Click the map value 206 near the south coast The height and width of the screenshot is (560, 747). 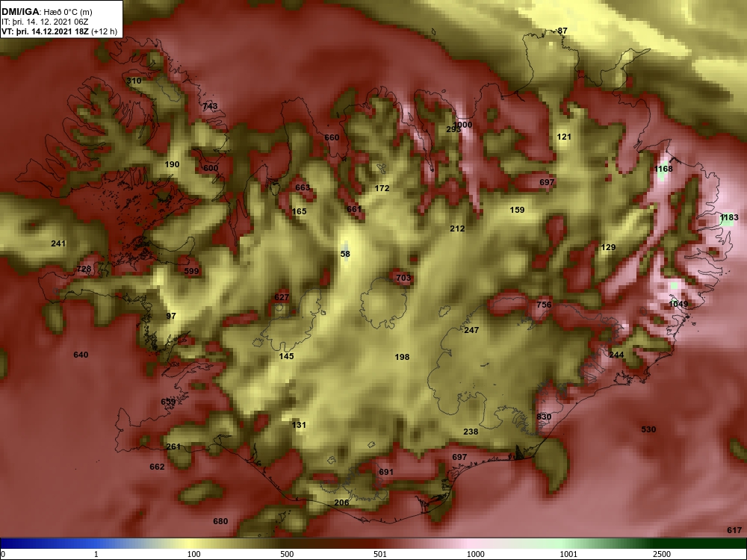341,503
